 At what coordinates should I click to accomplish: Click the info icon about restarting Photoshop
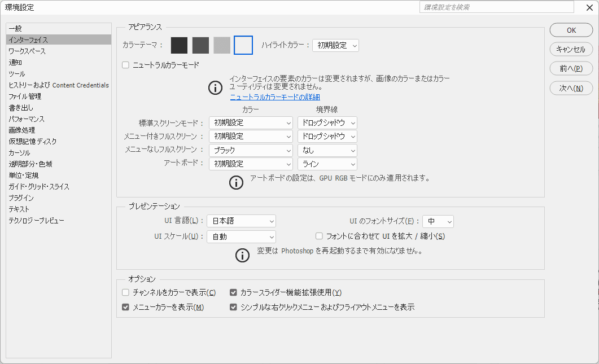[x=242, y=255]
